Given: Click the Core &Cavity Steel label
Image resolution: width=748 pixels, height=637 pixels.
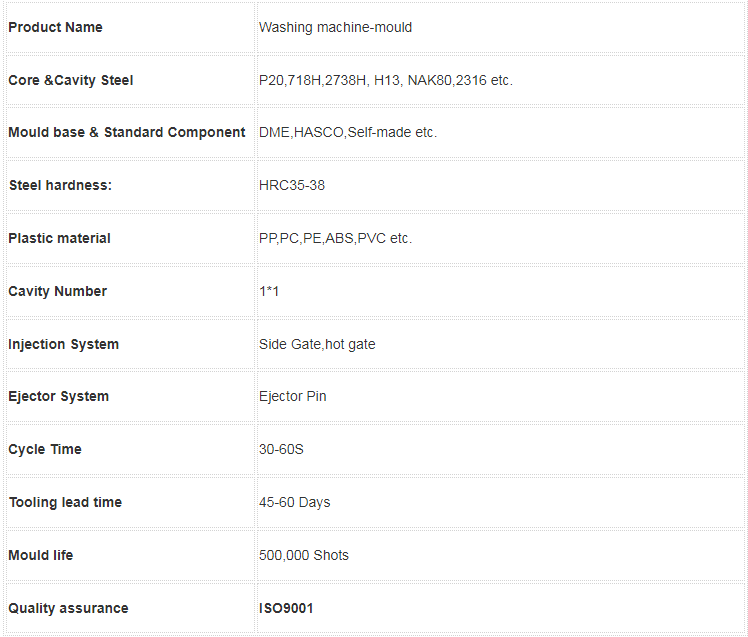Looking at the screenshot, I should 71,80.
